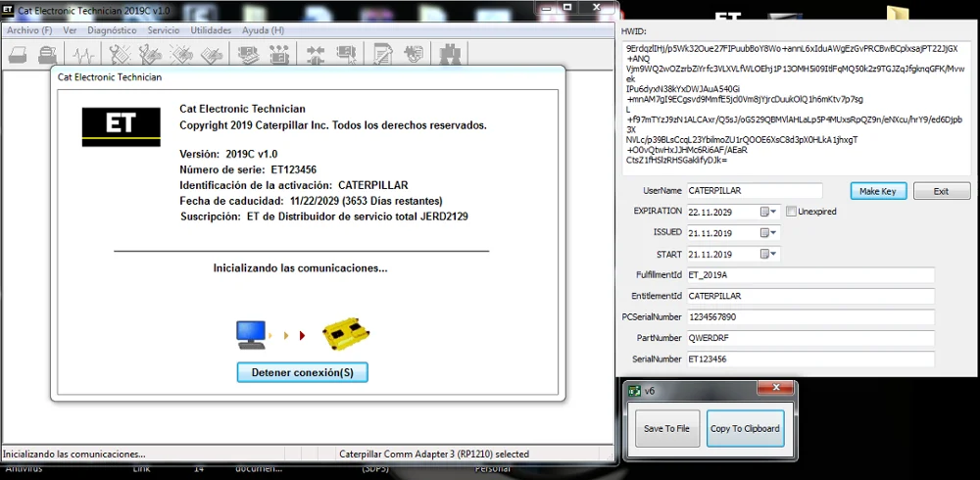The height and width of the screenshot is (480, 980).
Task: Click the second printer icon in toolbar
Action: pos(47,55)
